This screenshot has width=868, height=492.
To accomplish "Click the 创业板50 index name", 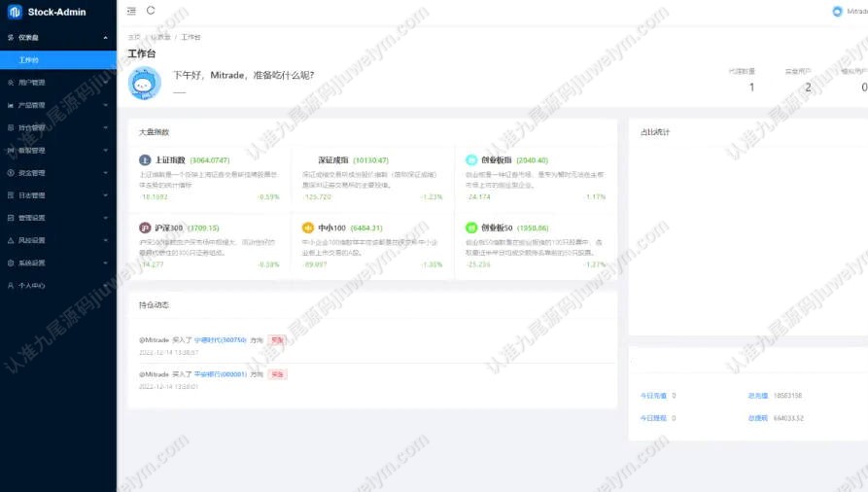I will [497, 228].
